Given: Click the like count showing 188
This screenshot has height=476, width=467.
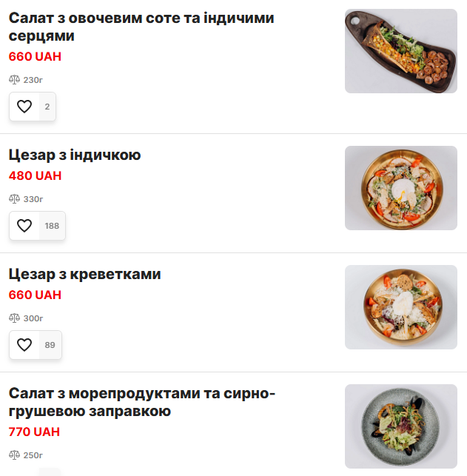Looking at the screenshot, I should pos(52,226).
